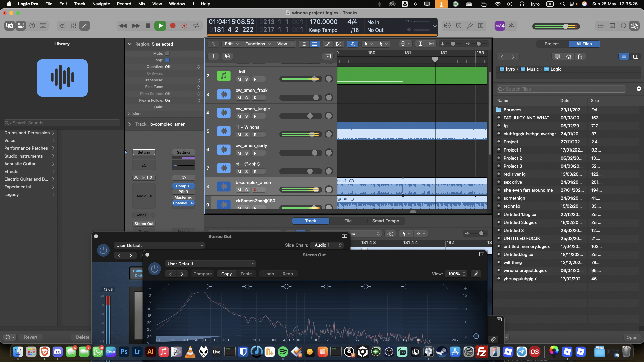Click the duplicate track icon
The width and height of the screenshot is (644, 362).
tap(228, 56)
